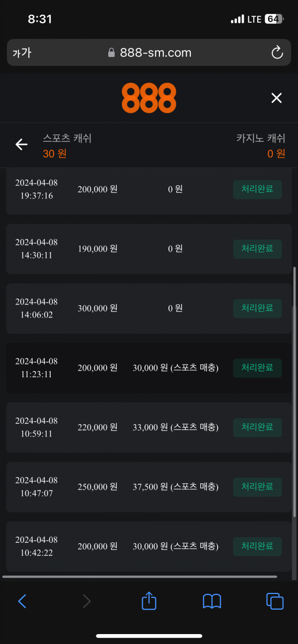The width and height of the screenshot is (298, 644).
Task: Select the 카지노 캐쉬 balance
Action: [261, 146]
